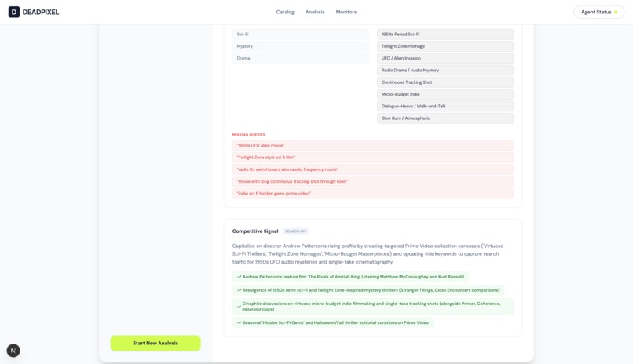
Task: Click trend arrow on Seasonal signal
Action: click(239, 323)
